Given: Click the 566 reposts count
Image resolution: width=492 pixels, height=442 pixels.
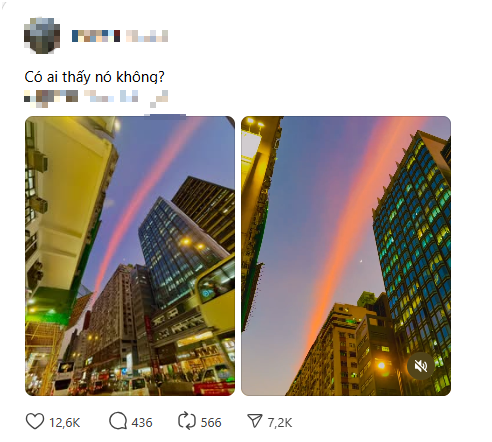Looking at the screenshot, I should 211,423.
